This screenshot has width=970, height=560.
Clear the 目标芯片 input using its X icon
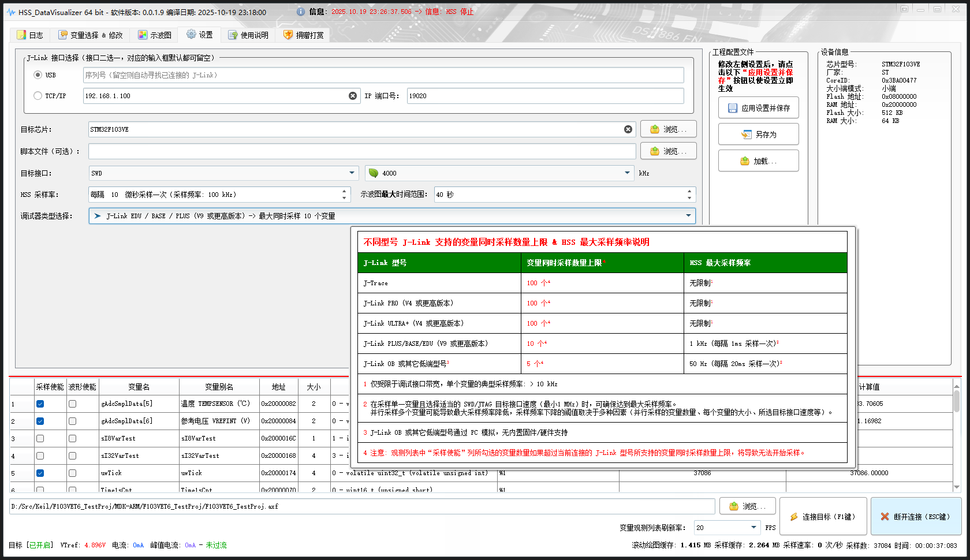(x=628, y=129)
